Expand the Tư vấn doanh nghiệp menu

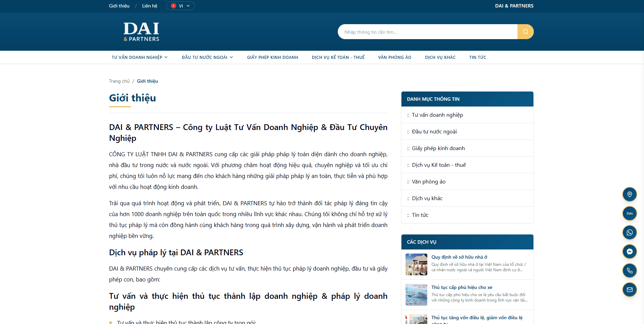pos(139,57)
